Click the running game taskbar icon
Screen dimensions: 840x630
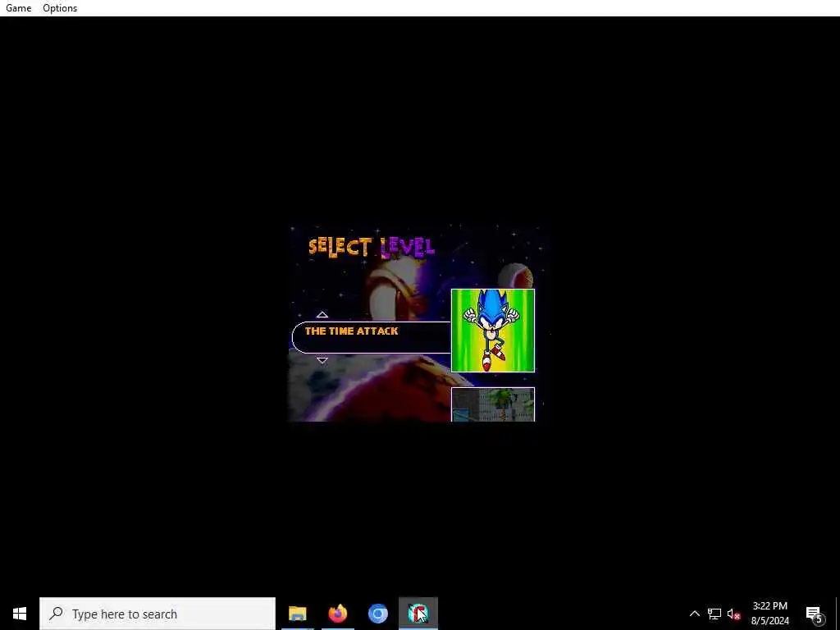click(418, 614)
